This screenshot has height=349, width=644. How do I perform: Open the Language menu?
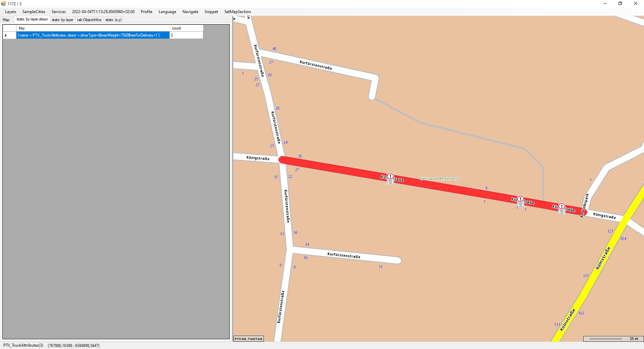[x=167, y=12]
